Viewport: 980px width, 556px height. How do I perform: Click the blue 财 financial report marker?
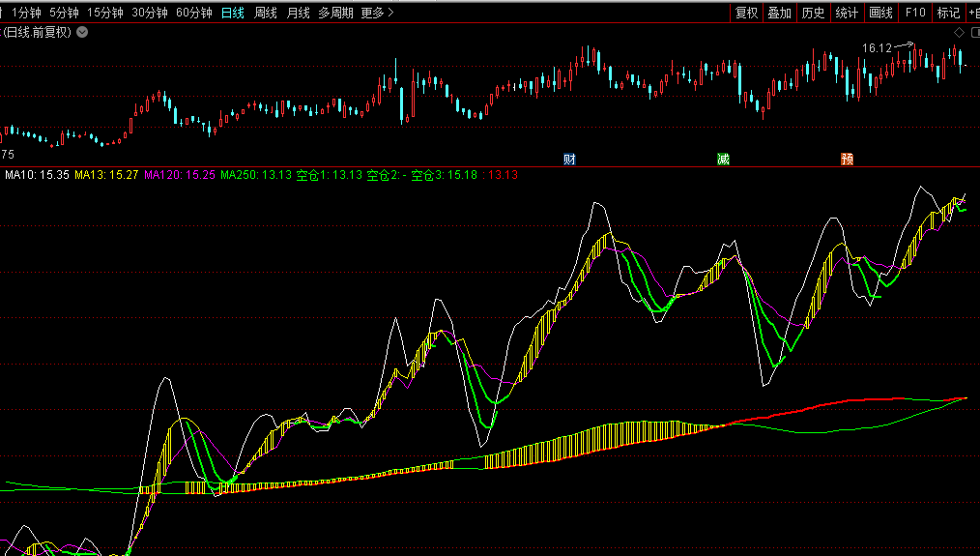pyautogui.click(x=569, y=159)
